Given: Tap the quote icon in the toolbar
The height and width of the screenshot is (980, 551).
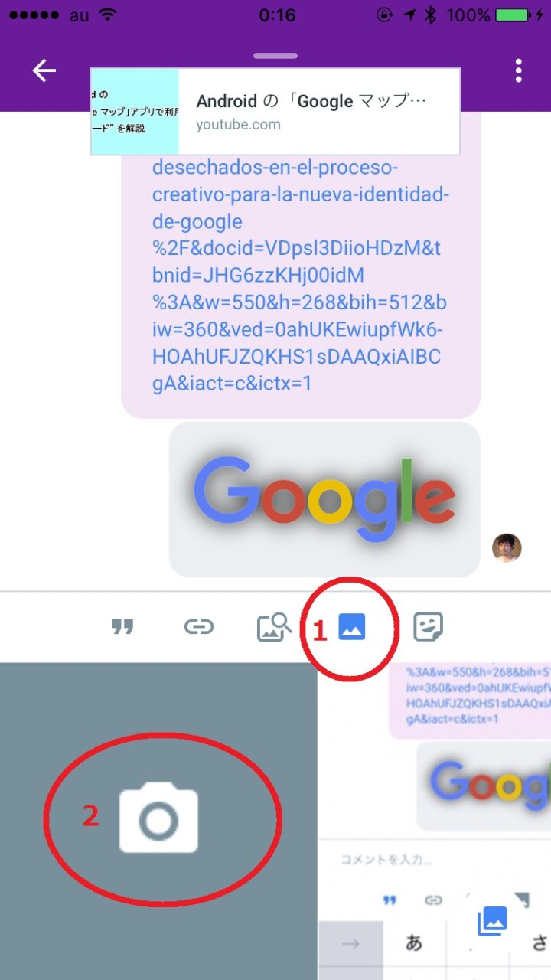Looking at the screenshot, I should point(122,627).
